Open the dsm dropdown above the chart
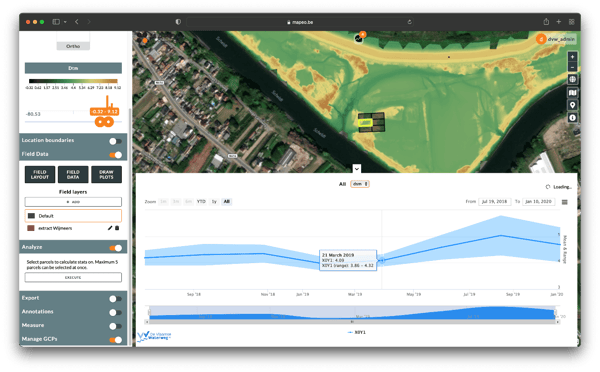The image size is (600, 372). [x=360, y=184]
